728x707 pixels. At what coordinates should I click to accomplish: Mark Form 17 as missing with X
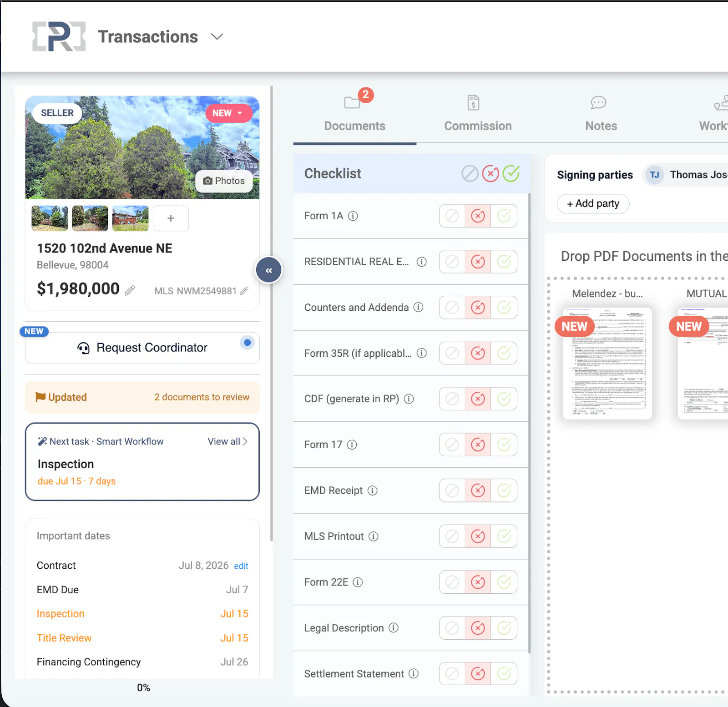coord(478,444)
